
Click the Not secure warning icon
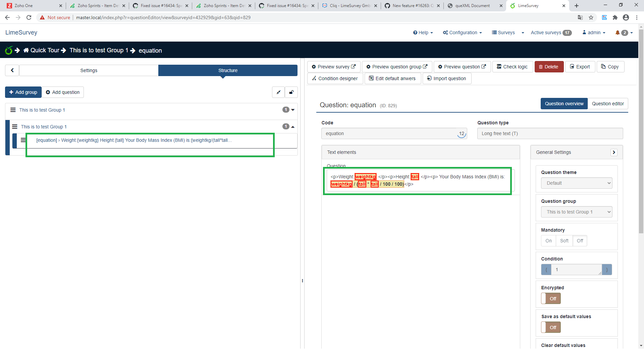pyautogui.click(x=42, y=17)
